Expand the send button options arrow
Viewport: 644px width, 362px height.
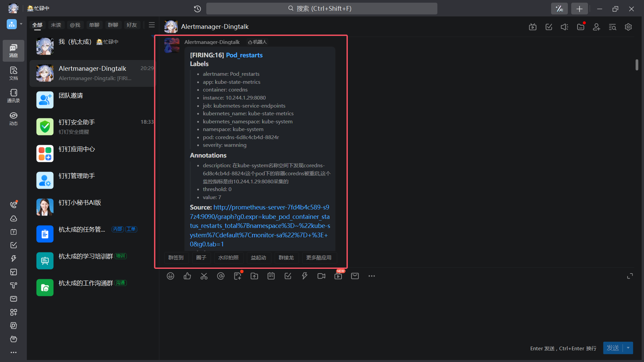tap(628, 348)
